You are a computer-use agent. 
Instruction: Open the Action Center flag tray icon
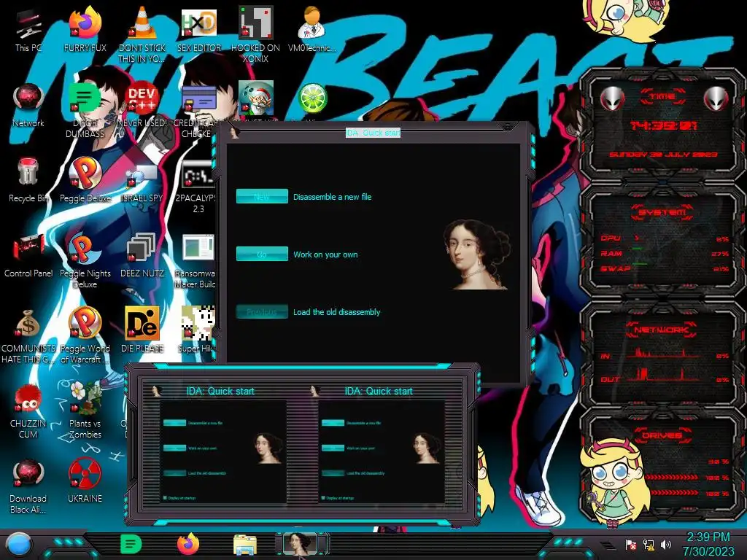tap(631, 544)
